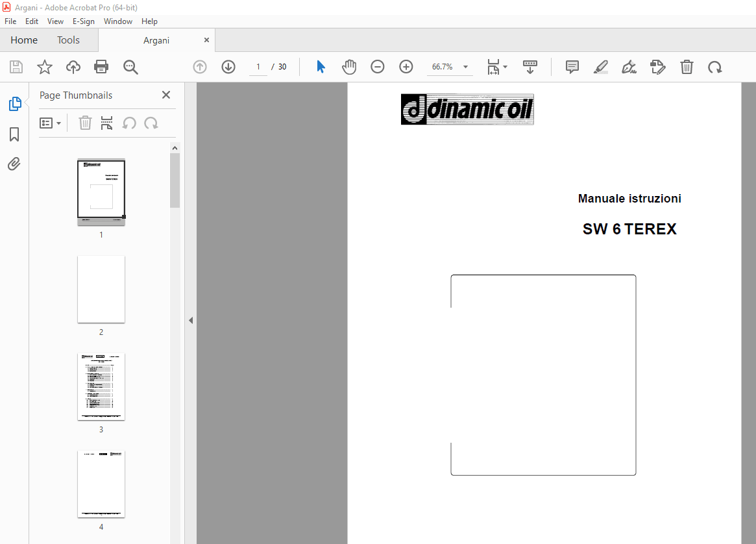
Task: Click the Print document icon
Action: (101, 66)
